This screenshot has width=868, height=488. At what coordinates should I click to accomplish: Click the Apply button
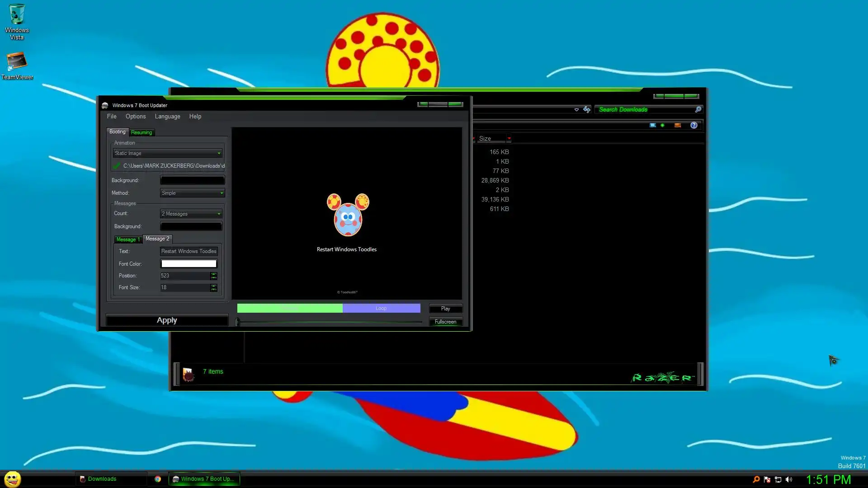coord(167,320)
